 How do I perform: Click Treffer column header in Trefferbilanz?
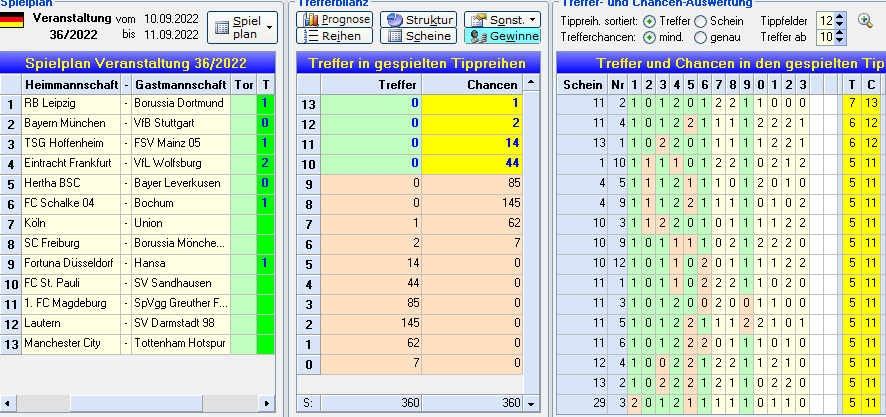[371, 85]
